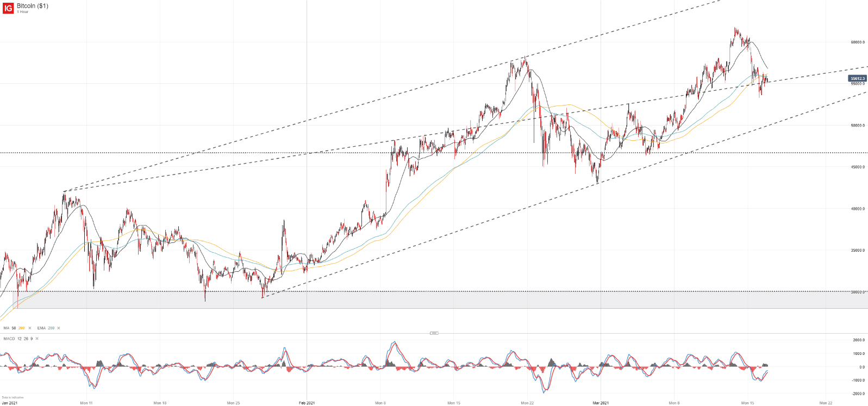Select the MA 50 period value
Screen dimensions: 868x406
14,328
